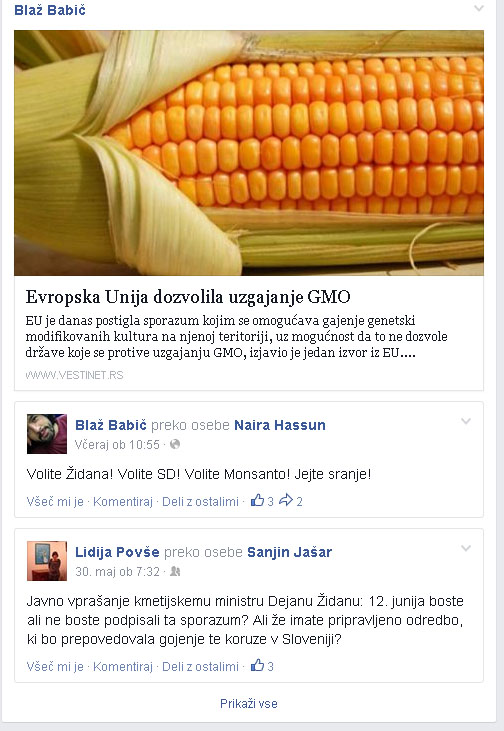Screen dimensions: 504x731
Task: Click the Blaž Babič name at top
Action: 50,10
